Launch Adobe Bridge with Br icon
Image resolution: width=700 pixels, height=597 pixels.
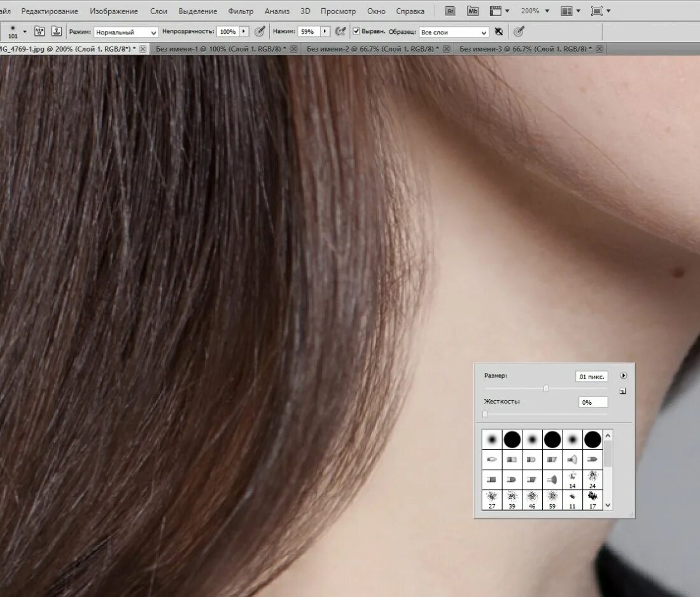(x=451, y=11)
